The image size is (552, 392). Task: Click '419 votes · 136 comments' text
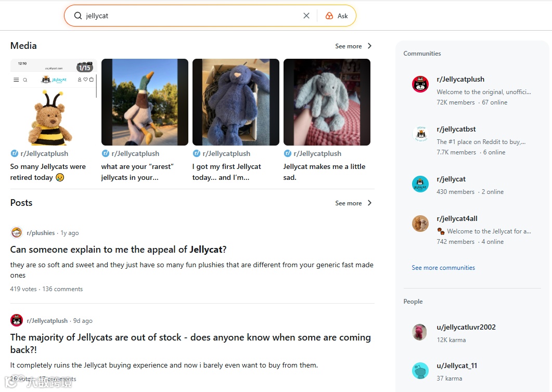(46, 289)
